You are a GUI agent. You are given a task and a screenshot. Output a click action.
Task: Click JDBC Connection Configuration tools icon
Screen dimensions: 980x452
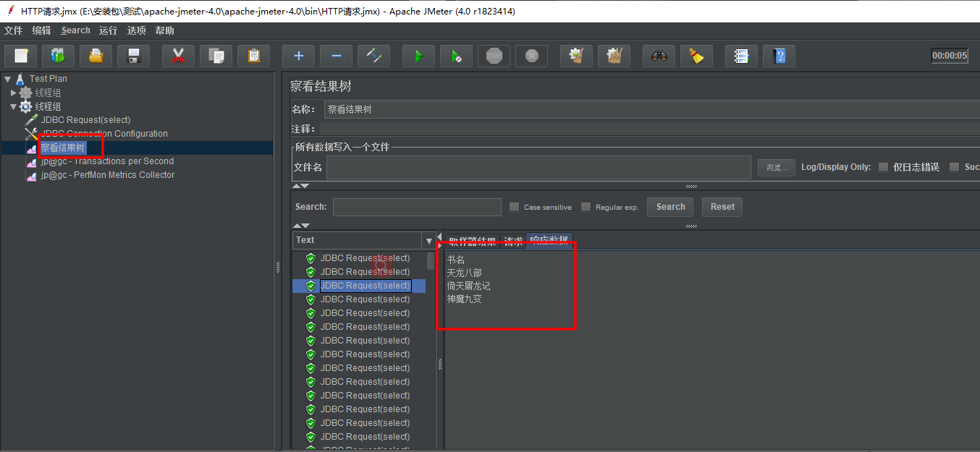tap(31, 134)
